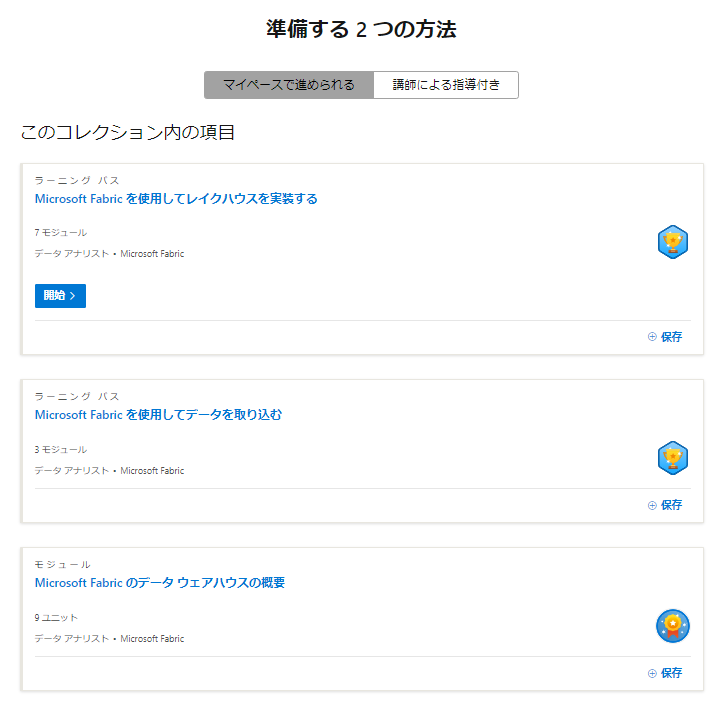Image resolution: width=719 pixels, height=705 pixels.
Task: Switch to the 講師による指導付き tab
Action: 446,85
